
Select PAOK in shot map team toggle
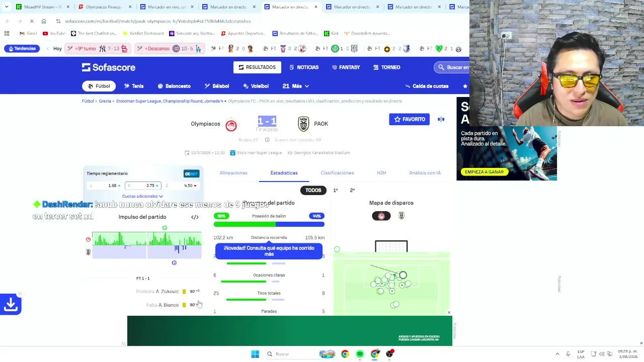point(401,216)
